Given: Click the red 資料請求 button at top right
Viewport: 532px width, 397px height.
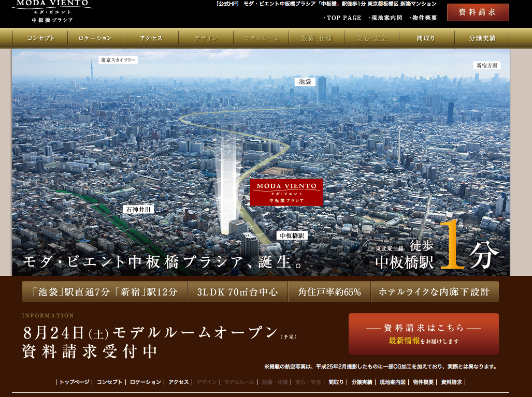Looking at the screenshot, I should (x=478, y=12).
